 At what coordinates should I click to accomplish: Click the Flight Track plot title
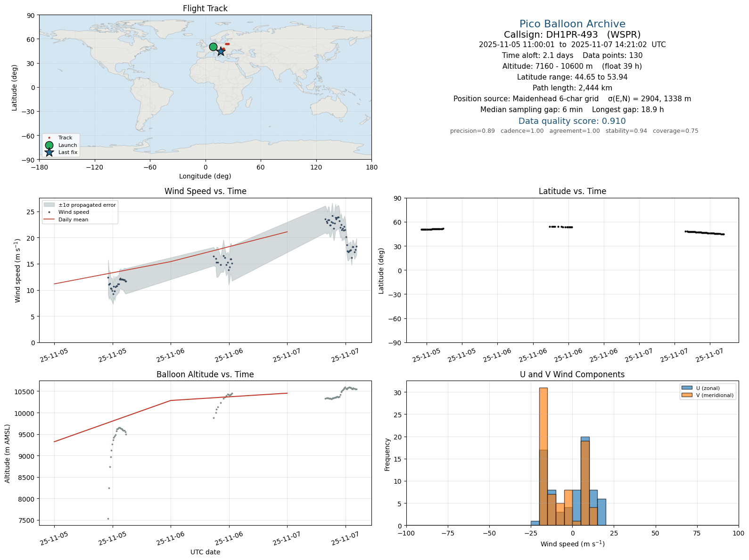click(205, 8)
